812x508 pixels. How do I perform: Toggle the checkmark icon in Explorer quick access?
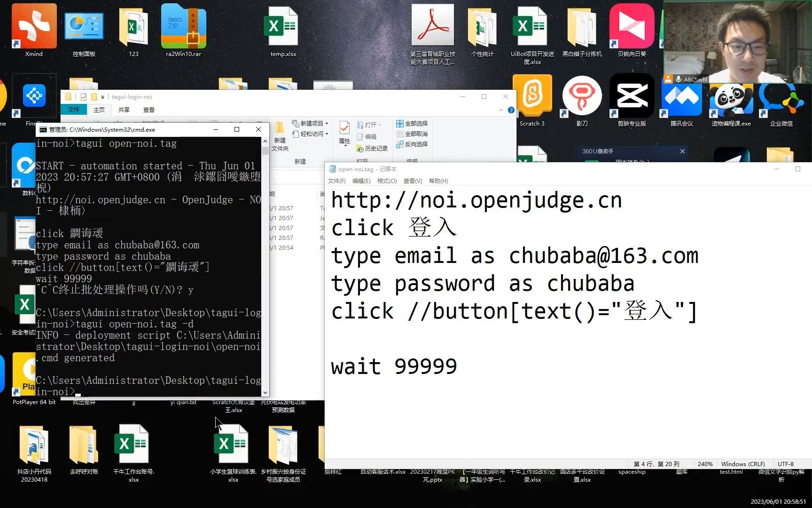84,97
